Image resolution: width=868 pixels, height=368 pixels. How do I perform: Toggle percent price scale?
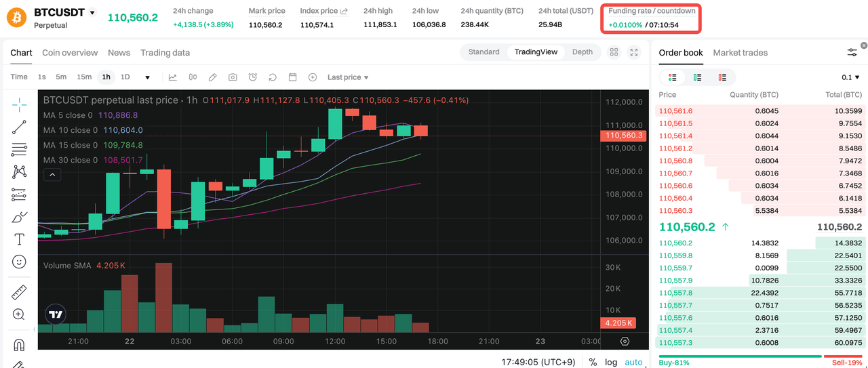point(593,362)
